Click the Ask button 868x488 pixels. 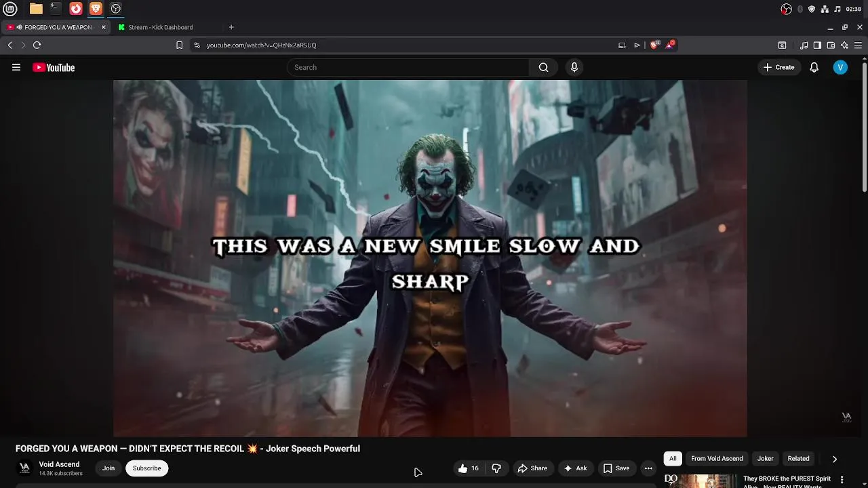click(575, 468)
